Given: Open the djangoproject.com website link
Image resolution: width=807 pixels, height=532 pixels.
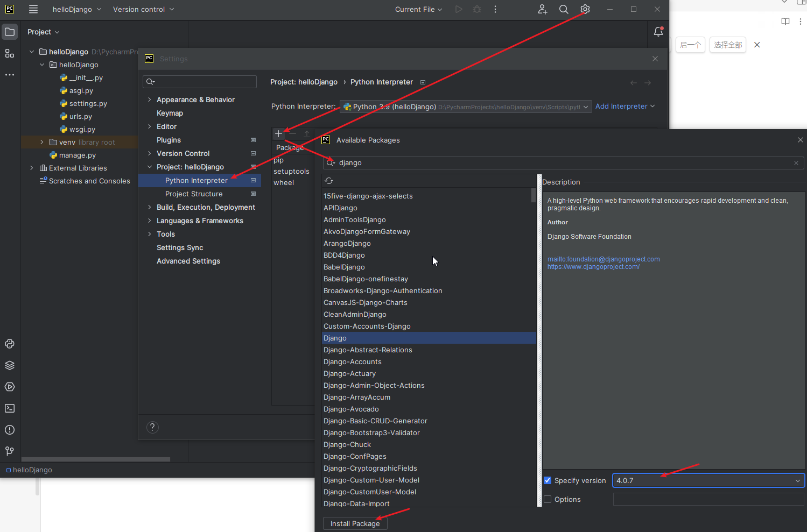Looking at the screenshot, I should click(x=593, y=267).
